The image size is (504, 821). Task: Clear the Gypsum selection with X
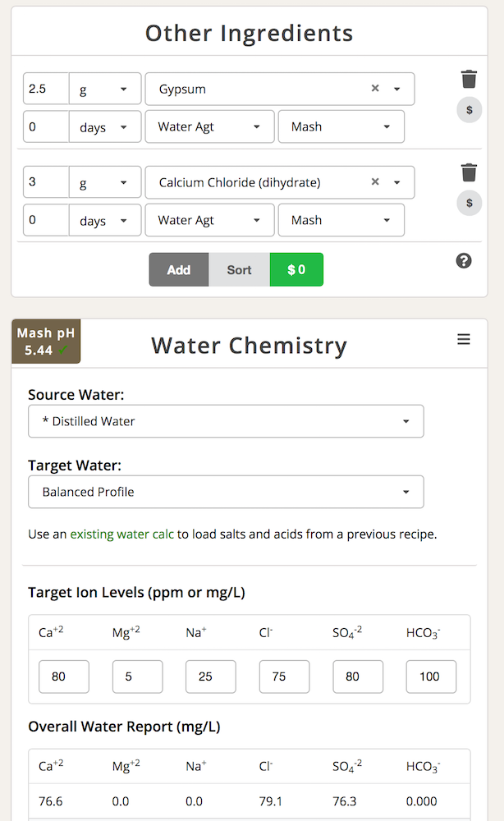pyautogui.click(x=375, y=89)
